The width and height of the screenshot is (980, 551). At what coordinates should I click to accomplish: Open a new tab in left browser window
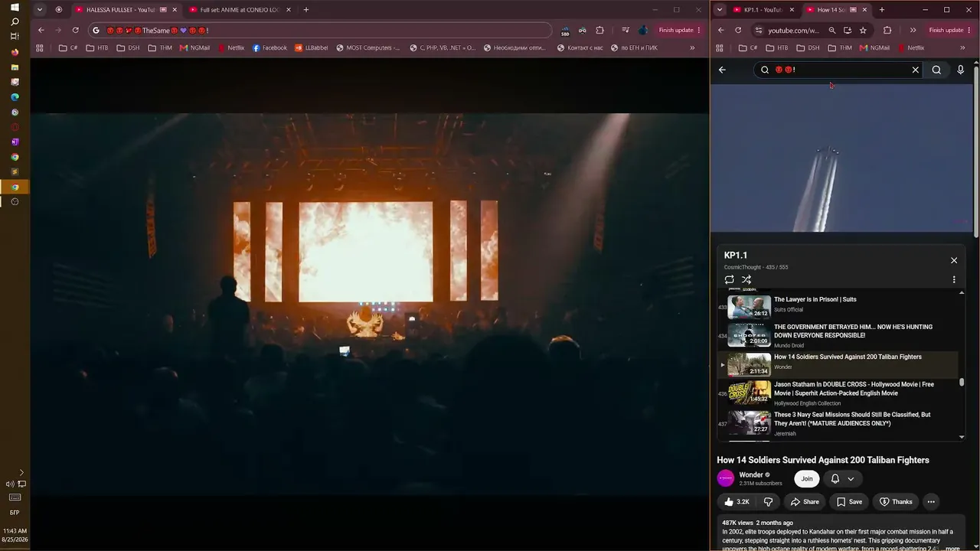306,10
